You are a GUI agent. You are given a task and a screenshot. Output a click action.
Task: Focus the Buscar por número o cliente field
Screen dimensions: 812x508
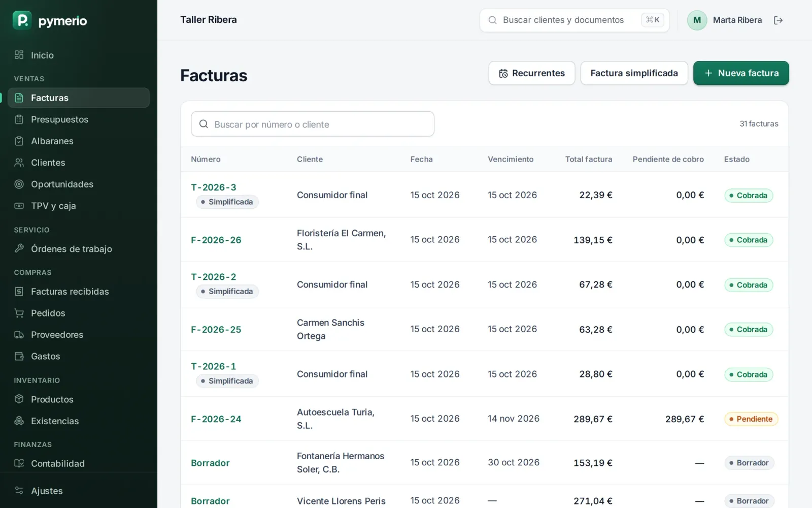pyautogui.click(x=313, y=124)
